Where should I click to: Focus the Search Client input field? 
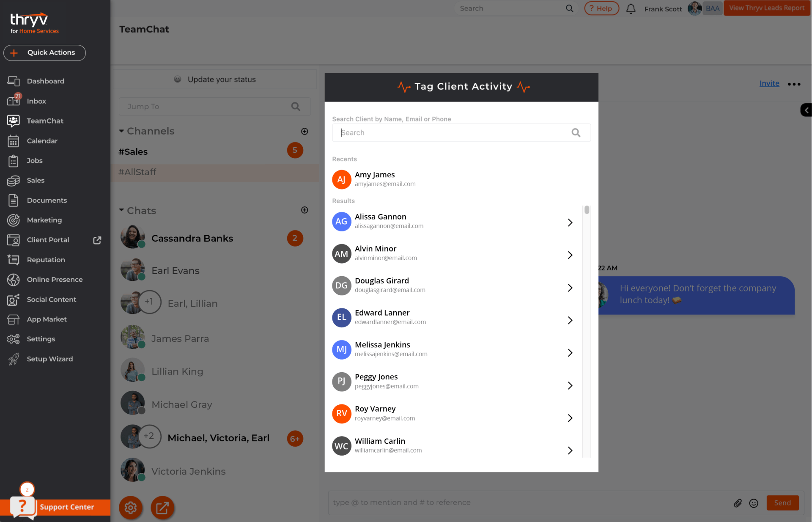461,133
